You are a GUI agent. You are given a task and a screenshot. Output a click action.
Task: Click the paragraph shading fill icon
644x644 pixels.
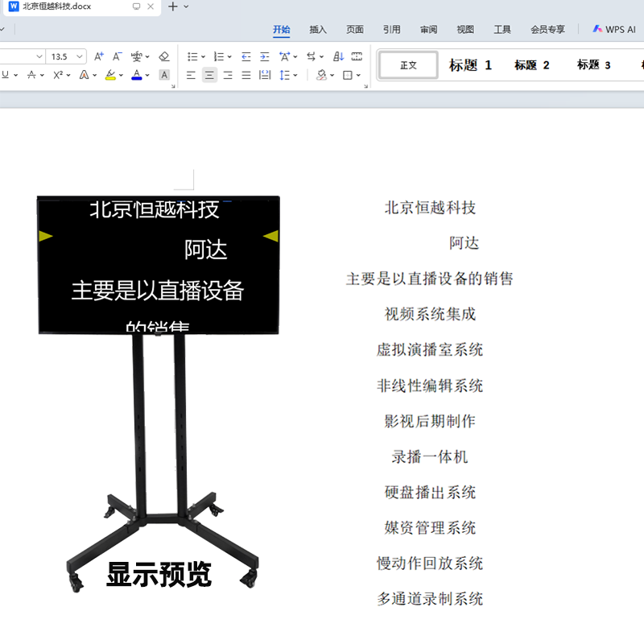(x=321, y=75)
